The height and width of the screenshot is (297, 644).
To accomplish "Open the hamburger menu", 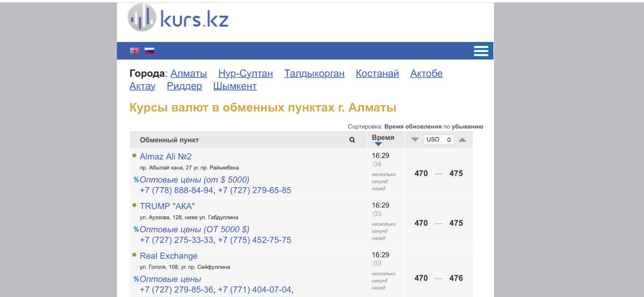I will (x=481, y=51).
